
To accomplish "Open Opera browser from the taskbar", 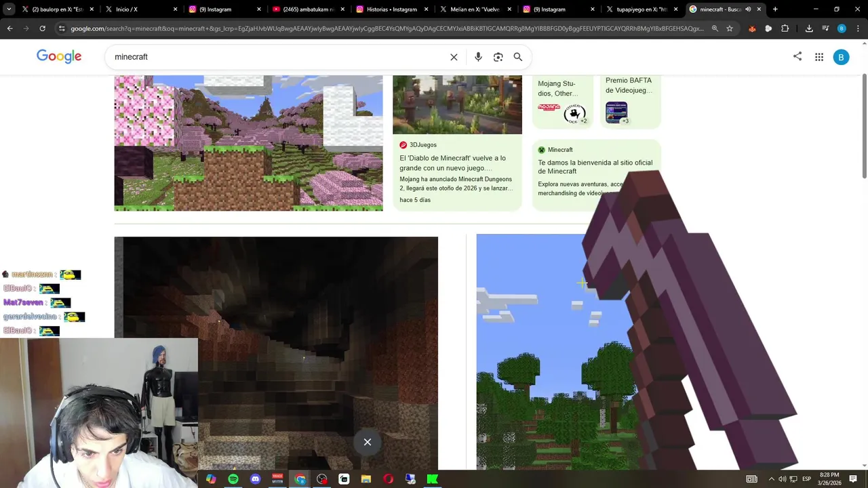I will click(x=388, y=479).
